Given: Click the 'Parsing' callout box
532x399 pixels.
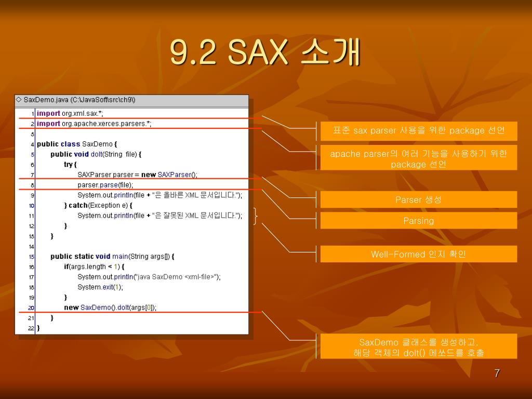Looking at the screenshot, I should tap(419, 220).
